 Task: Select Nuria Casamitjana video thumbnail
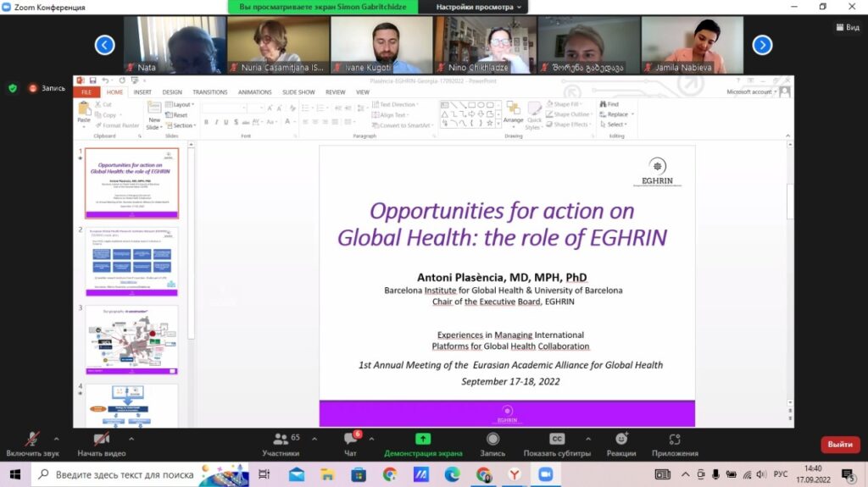(278, 45)
